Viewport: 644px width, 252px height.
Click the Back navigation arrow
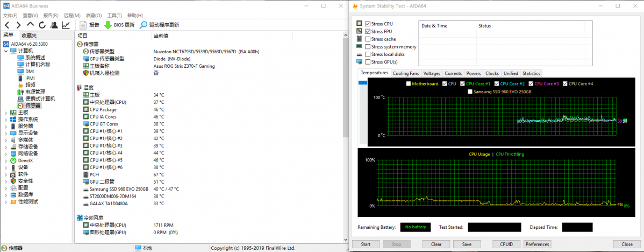(6, 25)
